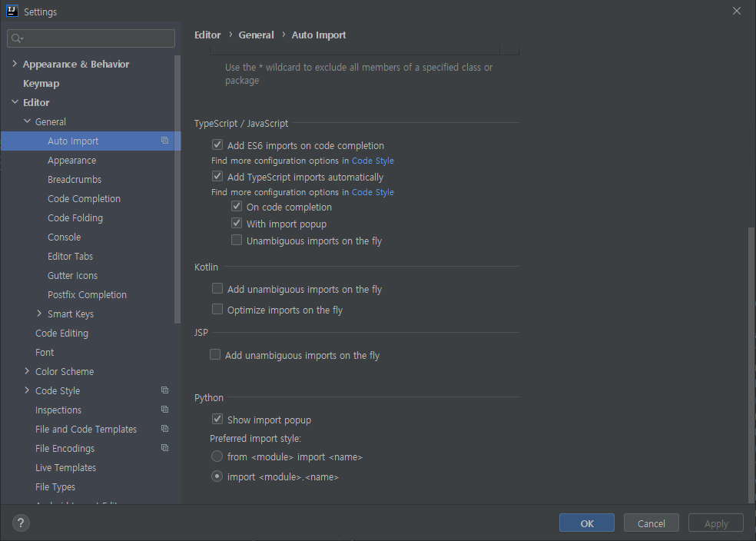Viewport: 756px width, 541px height.
Task: Open Console settings
Action: tap(64, 237)
